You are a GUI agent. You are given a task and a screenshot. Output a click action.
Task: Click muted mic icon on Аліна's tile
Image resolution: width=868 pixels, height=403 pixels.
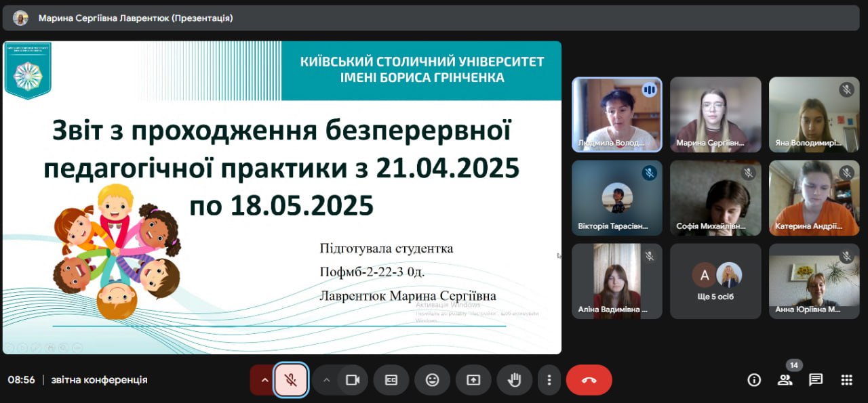point(649,256)
